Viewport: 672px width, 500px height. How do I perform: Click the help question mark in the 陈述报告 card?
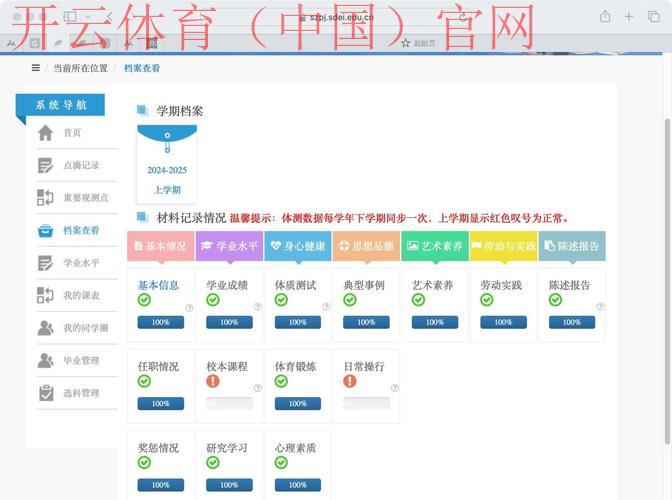point(600,306)
